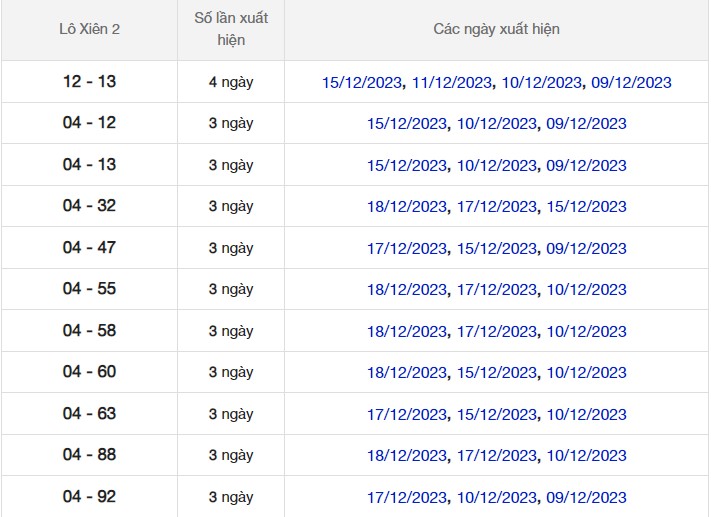Click 10/12/2023 link in 04 - 12 row
The width and height of the screenshot is (711, 517).
(x=497, y=124)
